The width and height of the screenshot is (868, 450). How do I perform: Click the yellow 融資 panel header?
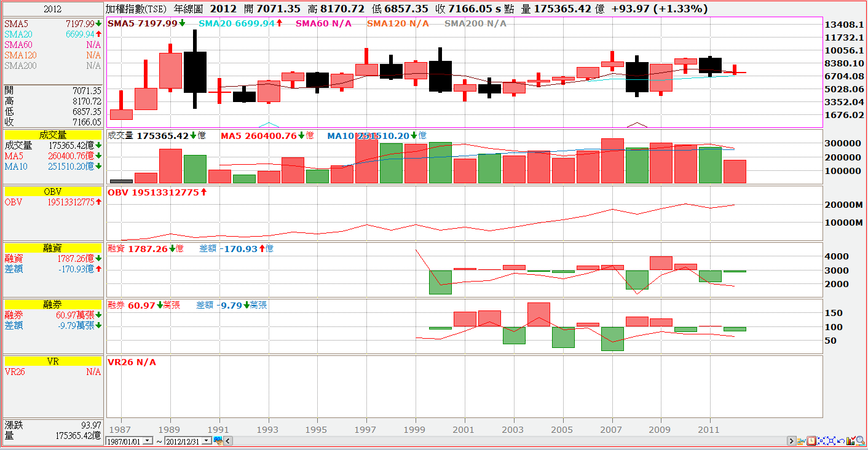[53, 248]
